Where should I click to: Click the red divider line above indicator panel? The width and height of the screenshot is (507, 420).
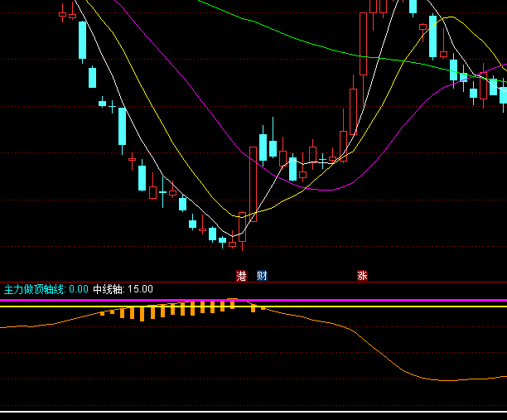coord(249,282)
